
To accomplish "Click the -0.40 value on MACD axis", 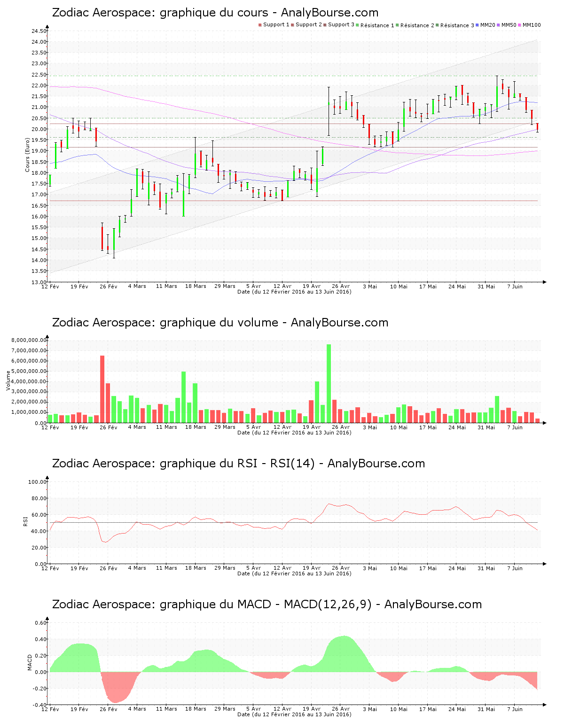I will (x=40, y=705).
